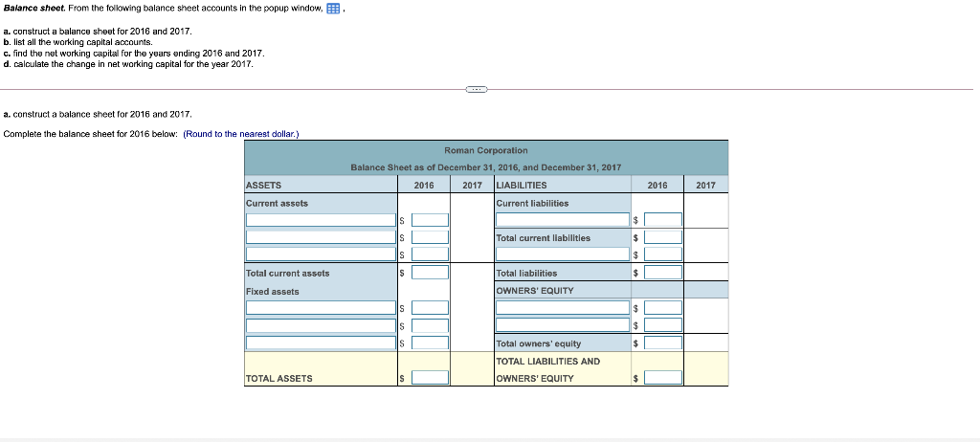Viewport: 980px width, 442px height.
Task: Open the popup window data table icon
Action: [x=333, y=9]
